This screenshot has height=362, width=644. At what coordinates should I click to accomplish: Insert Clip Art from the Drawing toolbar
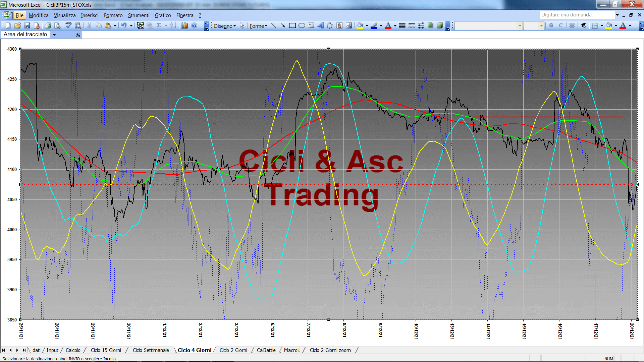click(x=339, y=25)
